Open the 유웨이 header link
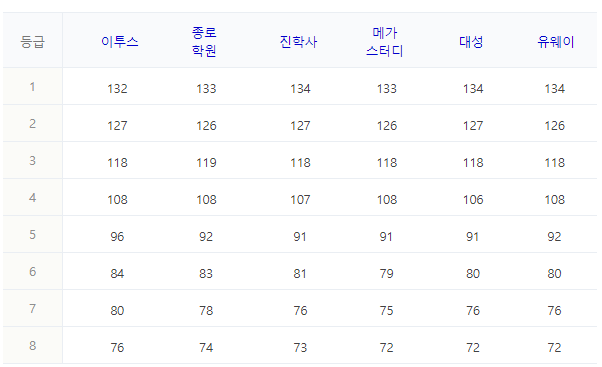Viewport: 602px width, 367px height. coord(556,41)
